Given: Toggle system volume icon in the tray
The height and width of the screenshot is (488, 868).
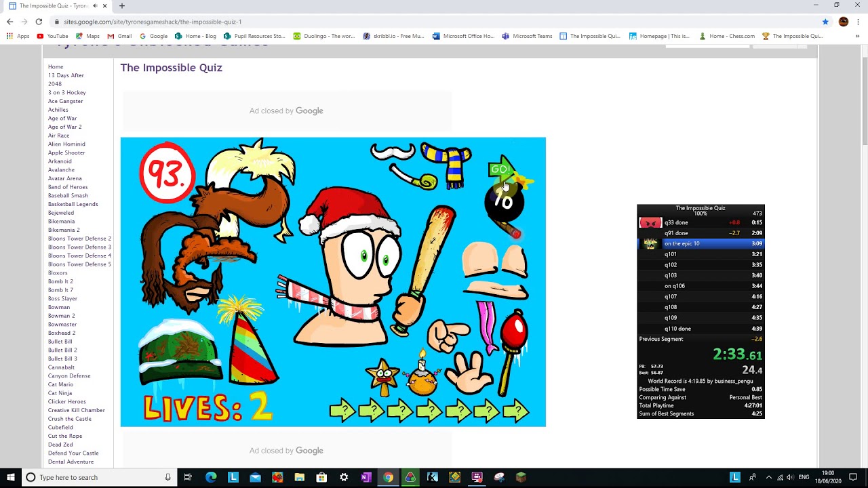Looking at the screenshot, I should 790,477.
